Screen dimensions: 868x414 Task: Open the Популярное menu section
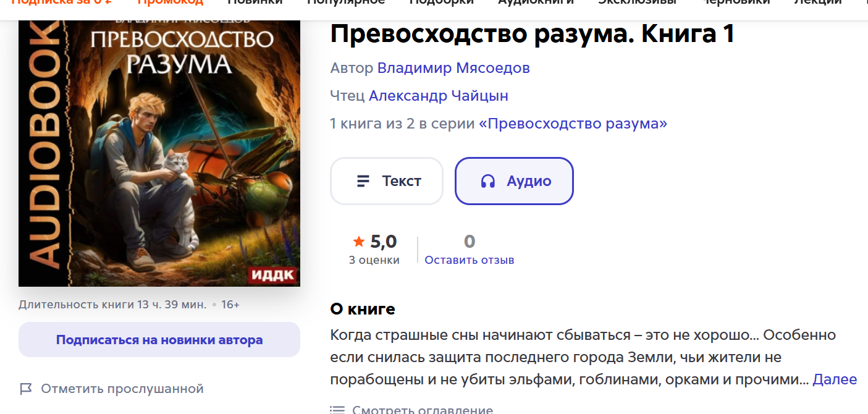(346, 2)
